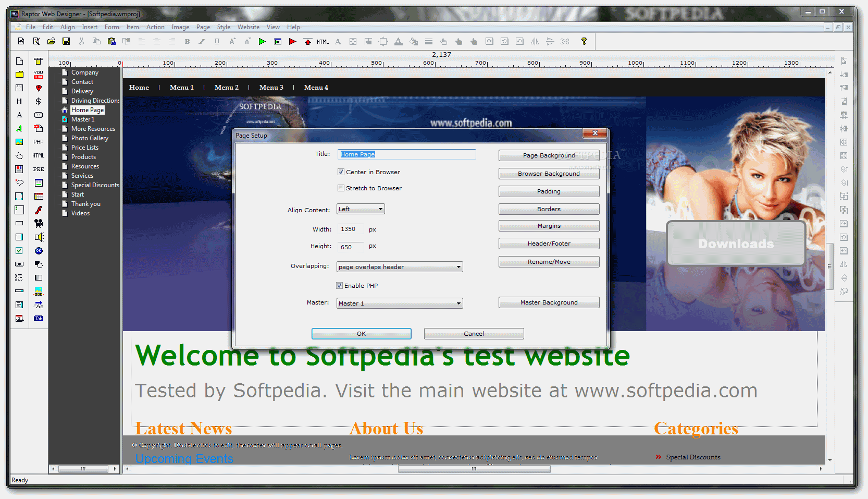
Task: Insert a map pin location element
Action: [39, 88]
